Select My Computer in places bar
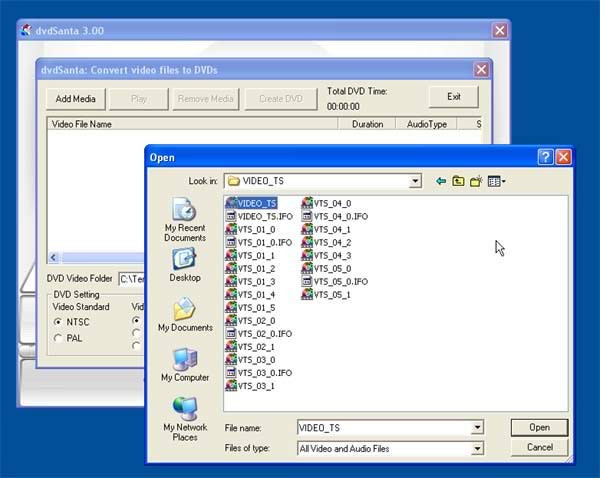The height and width of the screenshot is (478, 600). point(185,365)
